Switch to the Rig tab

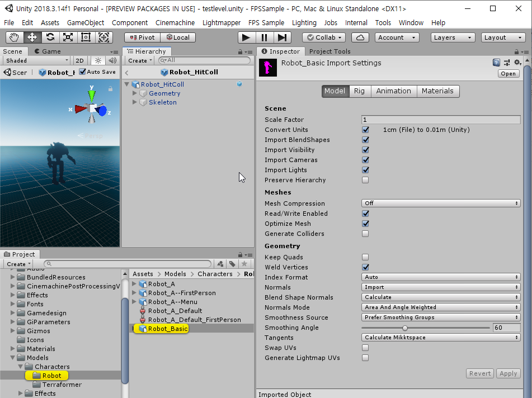click(x=359, y=91)
